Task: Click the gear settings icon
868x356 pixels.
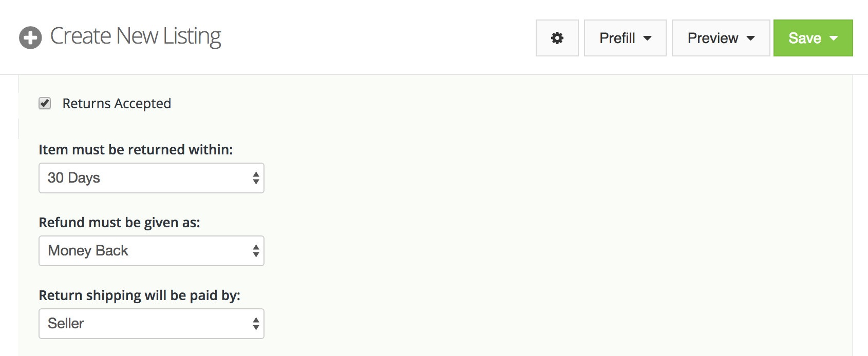Action: (x=557, y=38)
